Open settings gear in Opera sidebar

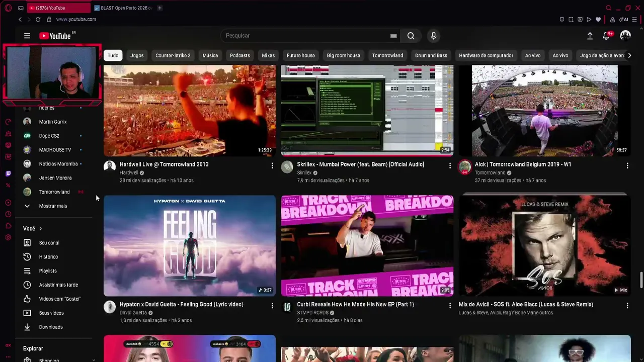pos(8,237)
